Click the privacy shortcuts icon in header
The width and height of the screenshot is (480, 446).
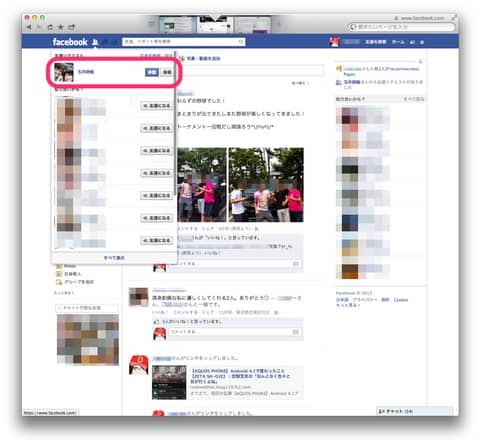pos(412,42)
